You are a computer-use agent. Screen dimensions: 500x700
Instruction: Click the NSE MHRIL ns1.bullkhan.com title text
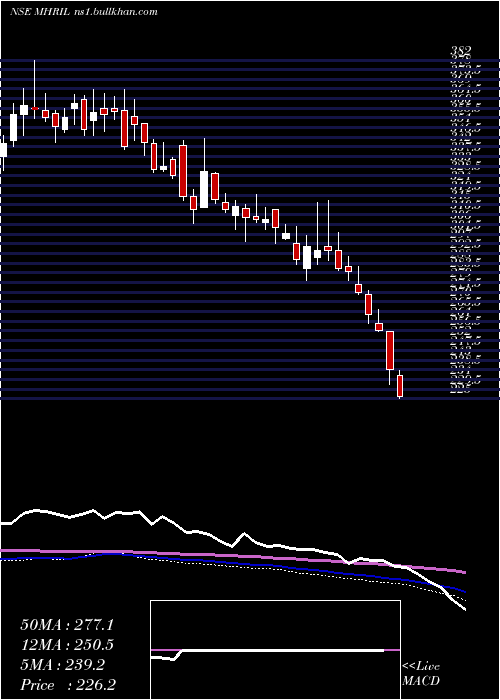pyautogui.click(x=83, y=12)
